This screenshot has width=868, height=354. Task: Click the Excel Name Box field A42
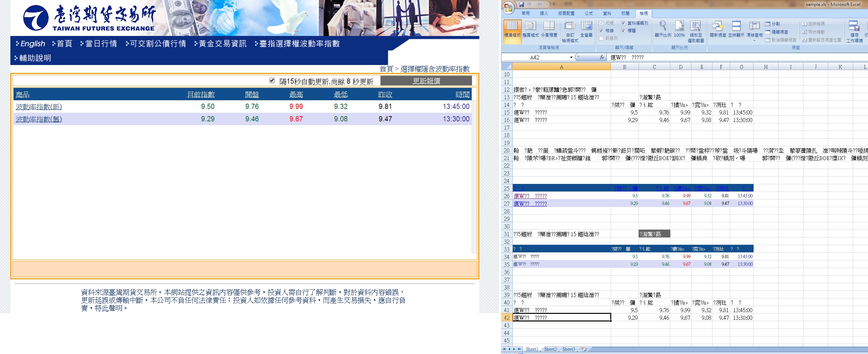pos(535,57)
